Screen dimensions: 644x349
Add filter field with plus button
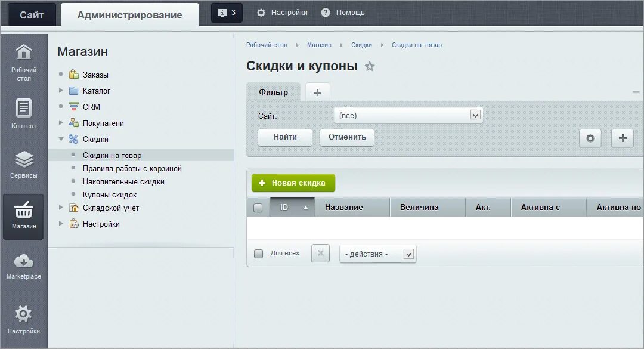click(x=623, y=138)
